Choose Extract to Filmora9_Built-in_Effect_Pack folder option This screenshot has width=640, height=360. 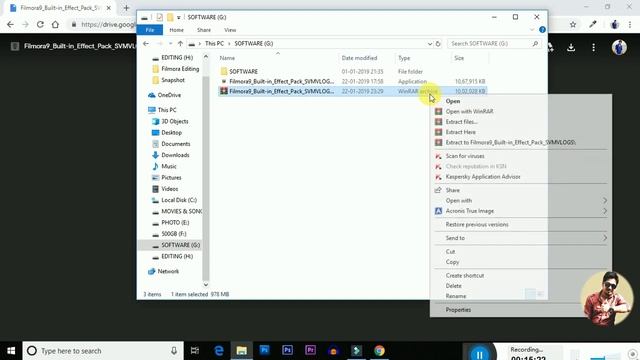tap(510, 142)
